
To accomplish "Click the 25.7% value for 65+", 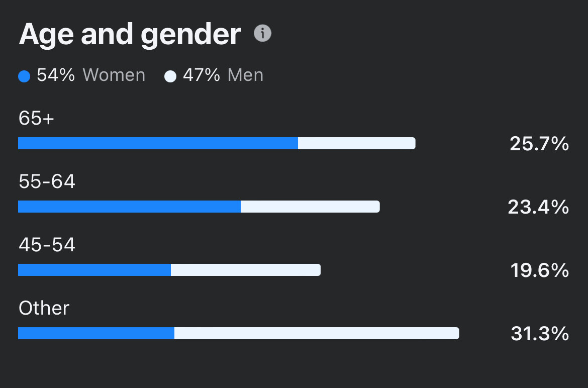I will 539,144.
